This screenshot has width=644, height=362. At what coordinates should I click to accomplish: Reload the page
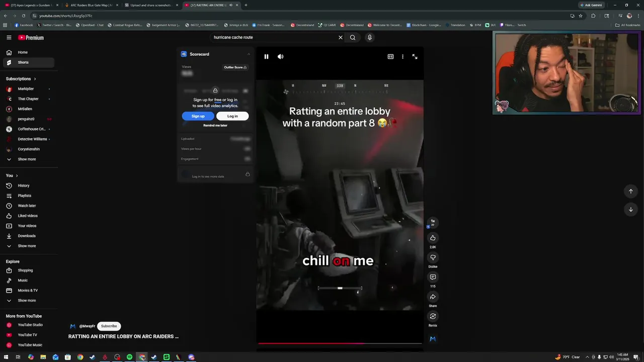click(x=23, y=16)
